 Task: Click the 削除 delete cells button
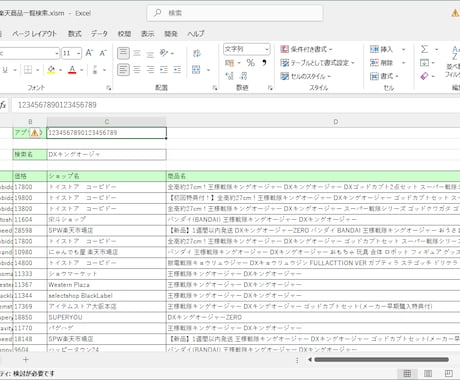click(382, 63)
